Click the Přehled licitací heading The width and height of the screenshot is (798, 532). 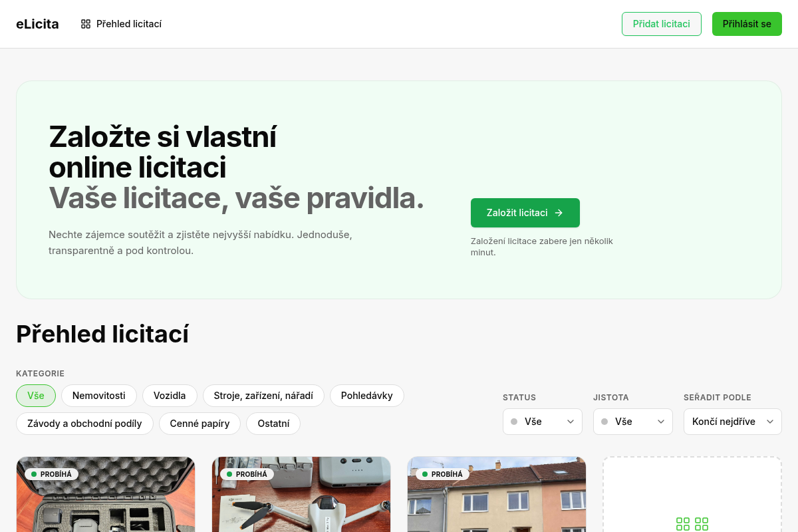tap(102, 334)
